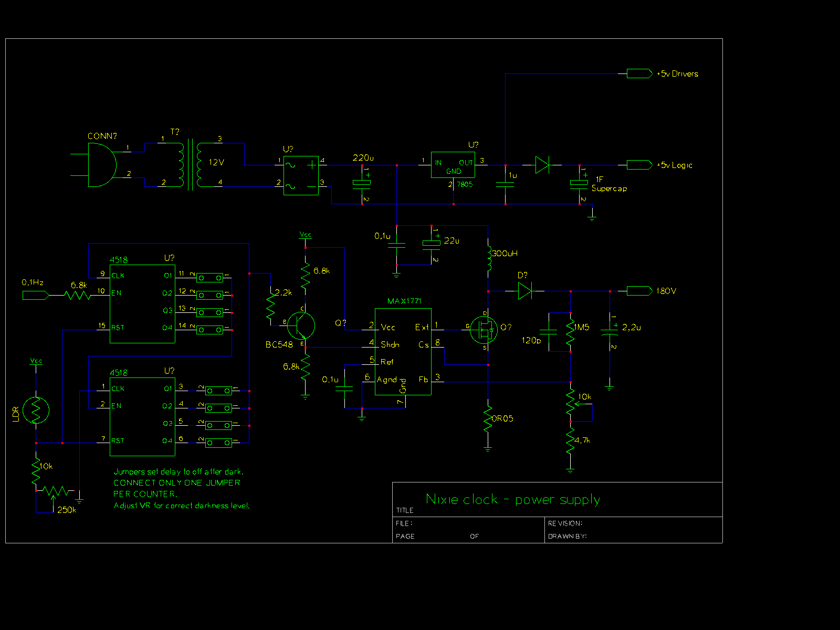Click the Nixie clock power supply title
This screenshot has height=630, width=840.
point(513,499)
